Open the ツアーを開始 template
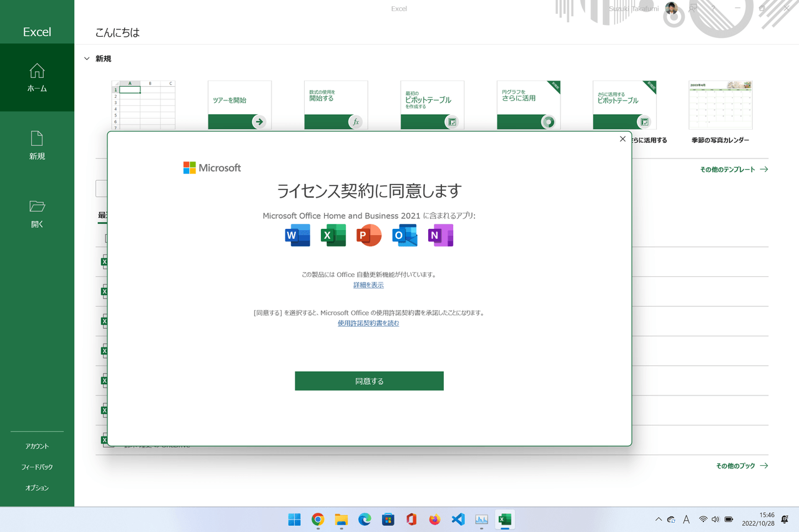799x532 pixels. (x=240, y=105)
